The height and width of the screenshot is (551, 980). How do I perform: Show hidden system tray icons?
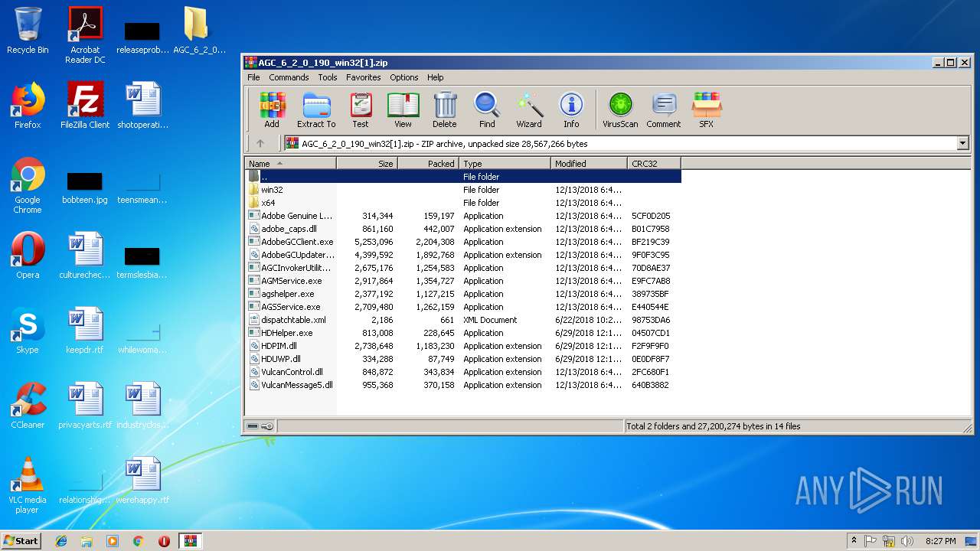point(854,540)
